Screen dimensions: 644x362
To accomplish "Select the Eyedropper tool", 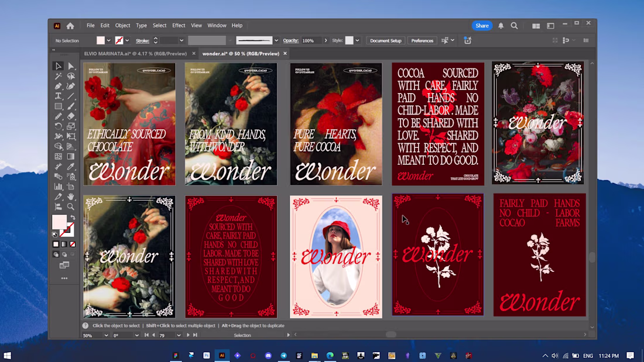I will click(71, 166).
